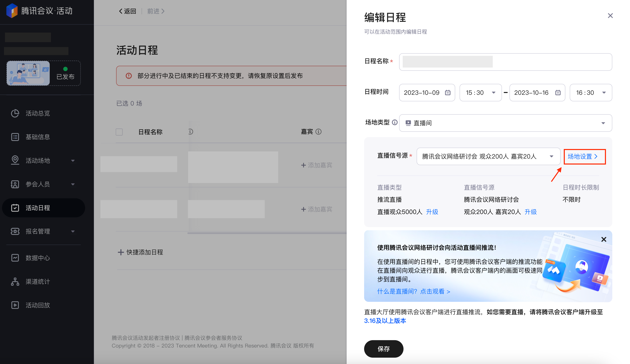Click the 保存 button

pos(383,349)
